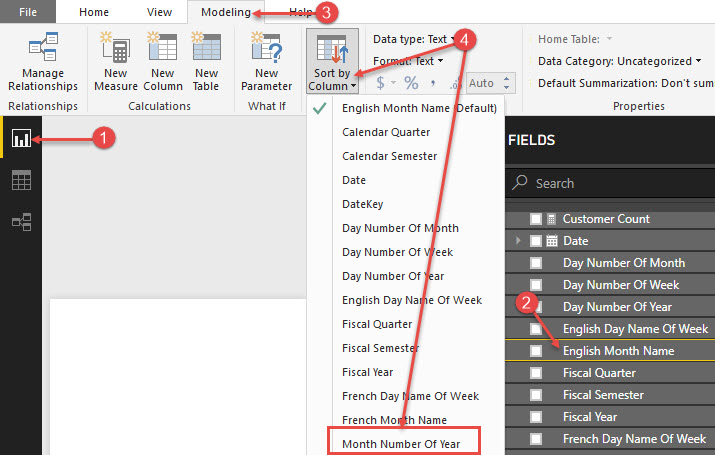Screen dimensions: 715x455
Task: Open Relationships model view icon
Action: pyautogui.click(x=21, y=222)
